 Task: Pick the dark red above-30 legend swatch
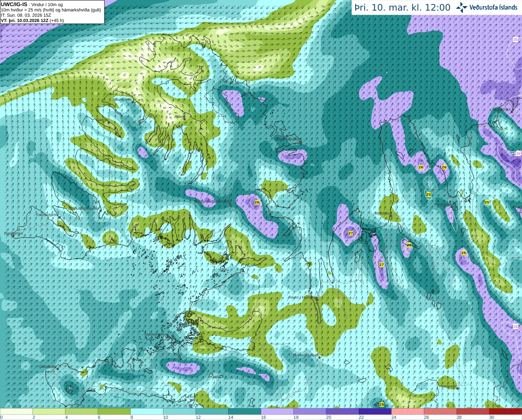click(x=506, y=411)
